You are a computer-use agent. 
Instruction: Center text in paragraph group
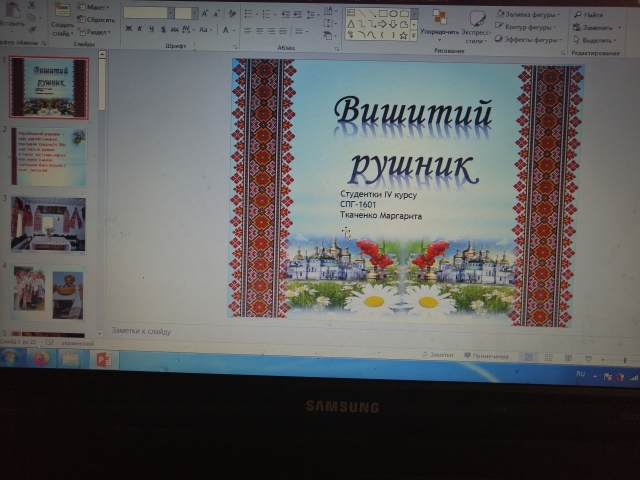260,31
